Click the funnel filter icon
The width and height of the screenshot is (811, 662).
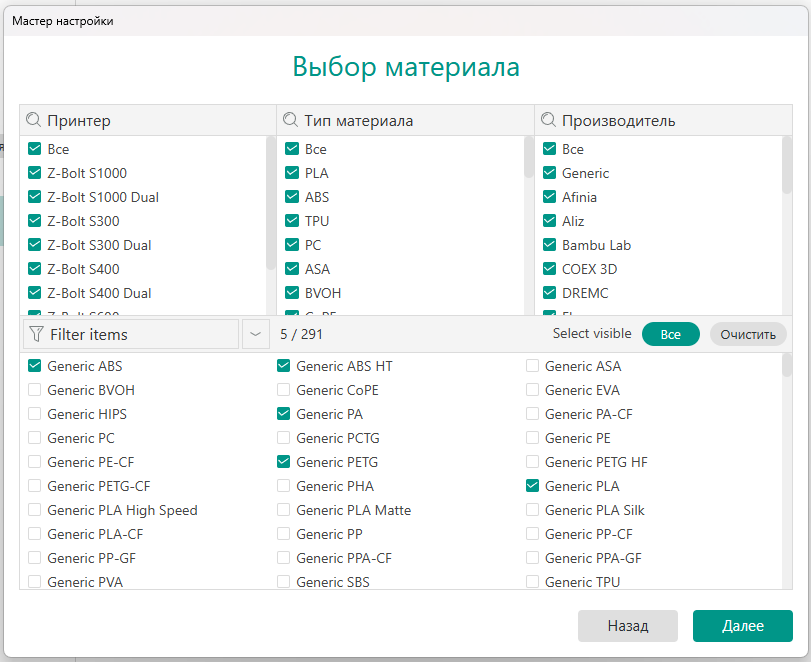[36, 334]
